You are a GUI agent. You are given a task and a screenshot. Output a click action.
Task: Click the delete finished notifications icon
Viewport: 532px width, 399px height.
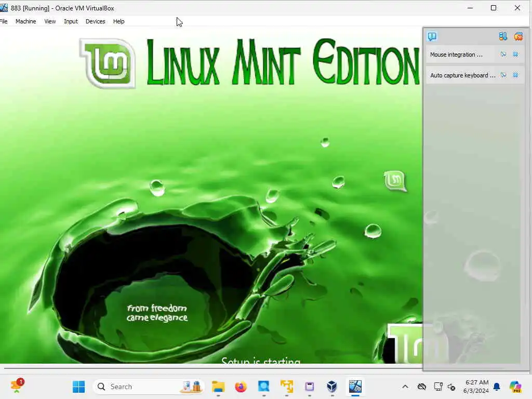point(518,36)
